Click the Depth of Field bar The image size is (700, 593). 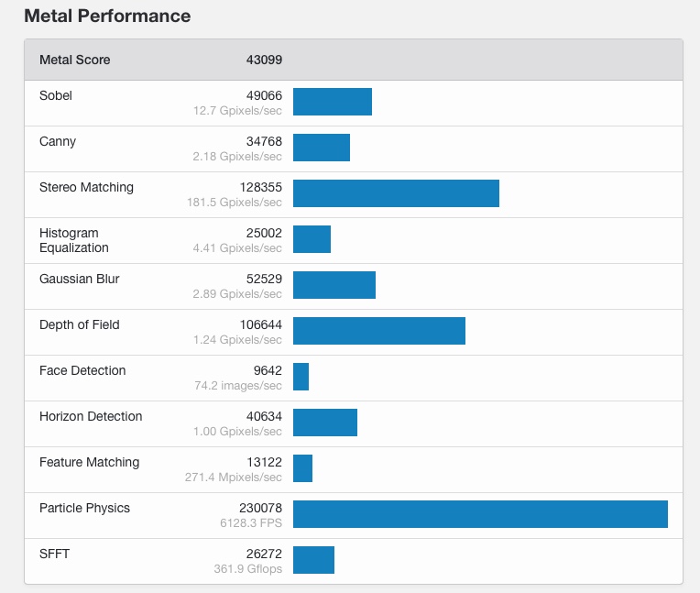[x=379, y=331]
